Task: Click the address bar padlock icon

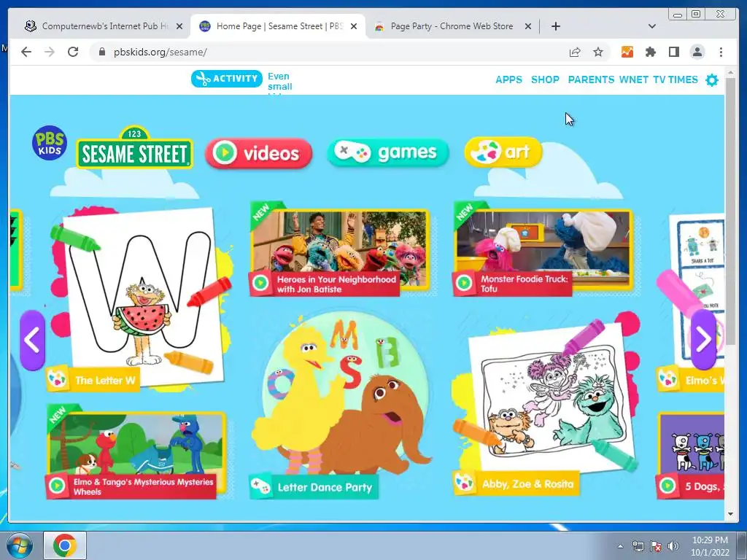Action: [102, 52]
